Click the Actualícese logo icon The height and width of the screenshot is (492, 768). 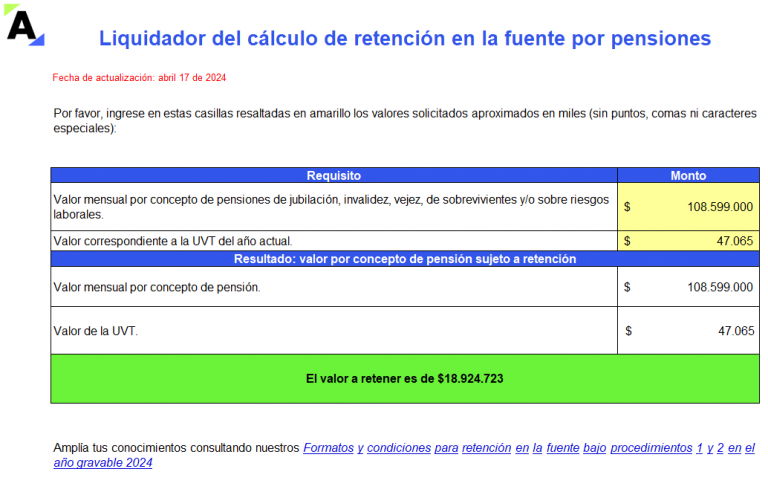point(24,25)
